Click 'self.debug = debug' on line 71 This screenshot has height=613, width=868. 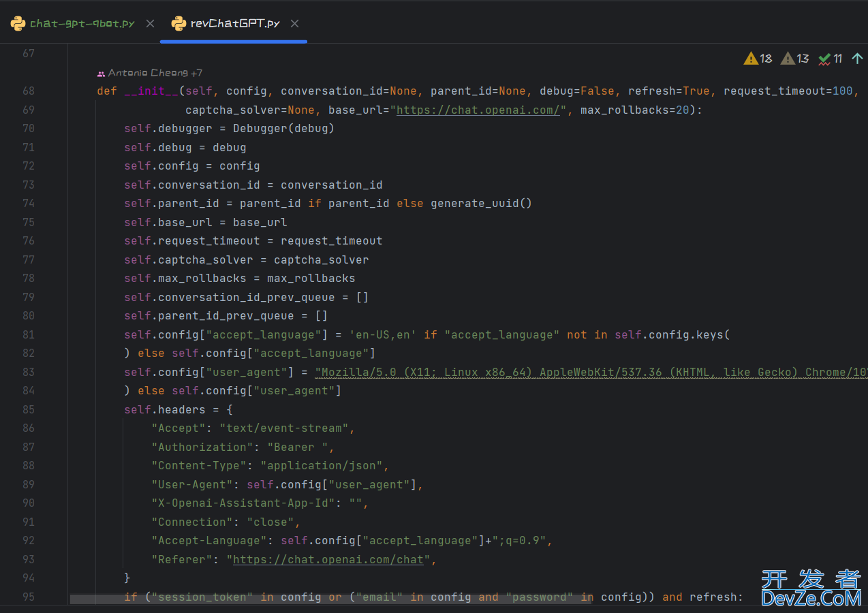[x=185, y=147]
